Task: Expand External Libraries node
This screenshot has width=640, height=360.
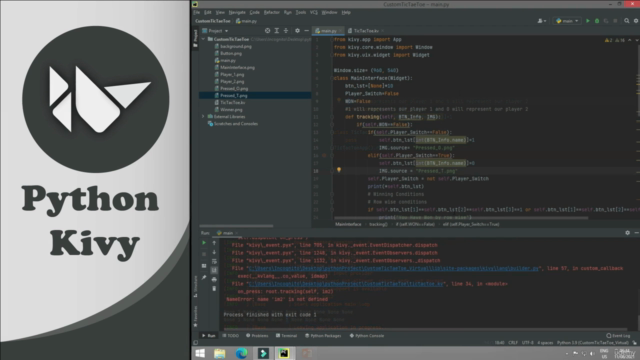Action: (x=203, y=117)
